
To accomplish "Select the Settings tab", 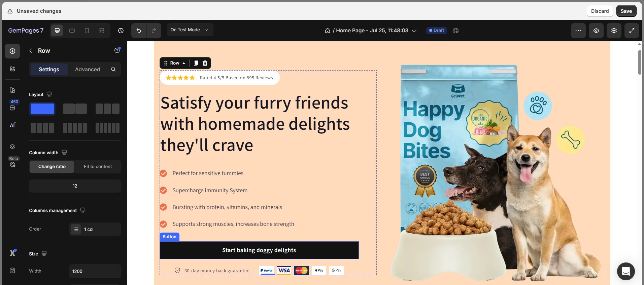I will click(49, 69).
